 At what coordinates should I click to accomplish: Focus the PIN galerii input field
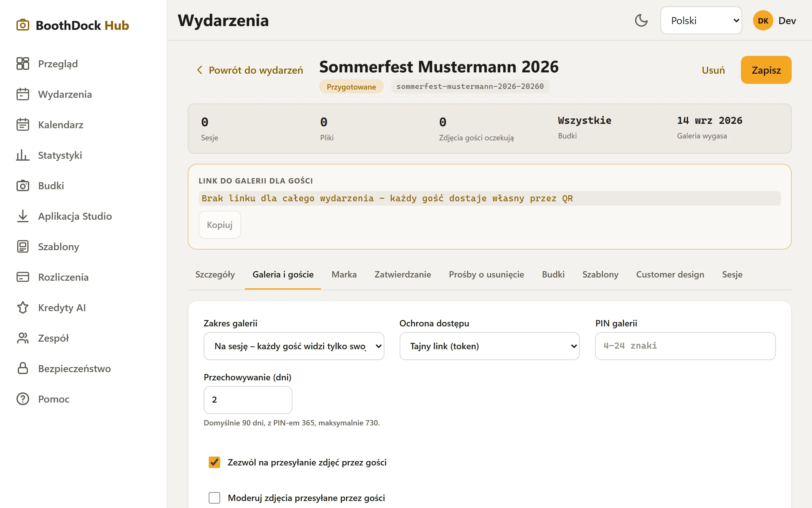tap(685, 346)
